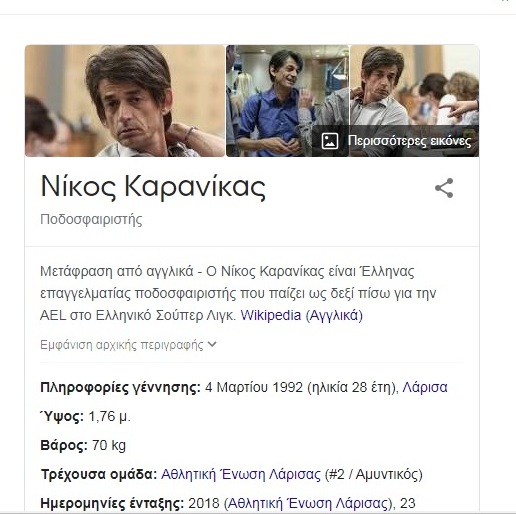The height and width of the screenshot is (514, 516).
Task: Select the Ύψος label
Action: tap(62, 416)
